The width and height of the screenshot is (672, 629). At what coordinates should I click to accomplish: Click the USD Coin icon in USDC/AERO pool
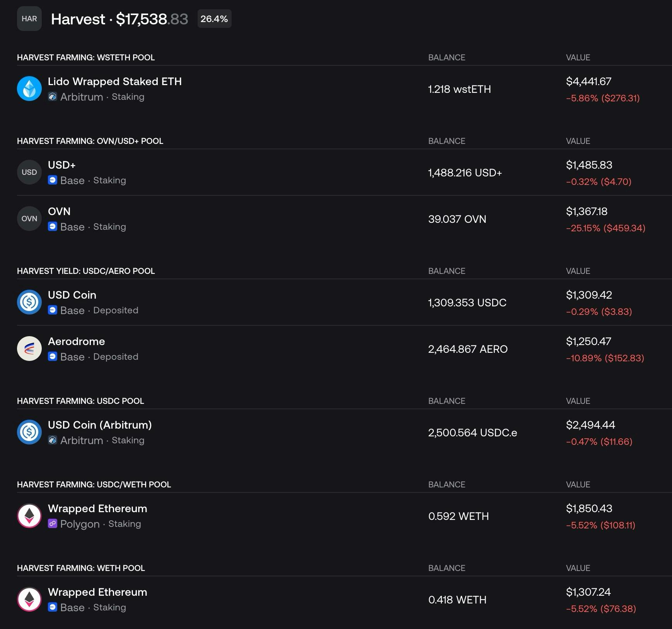(29, 302)
